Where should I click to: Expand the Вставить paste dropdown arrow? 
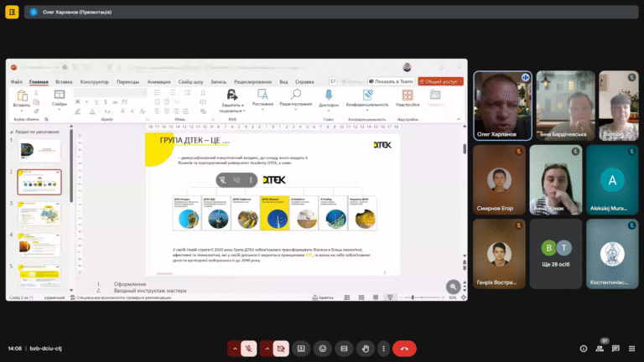tap(22, 111)
